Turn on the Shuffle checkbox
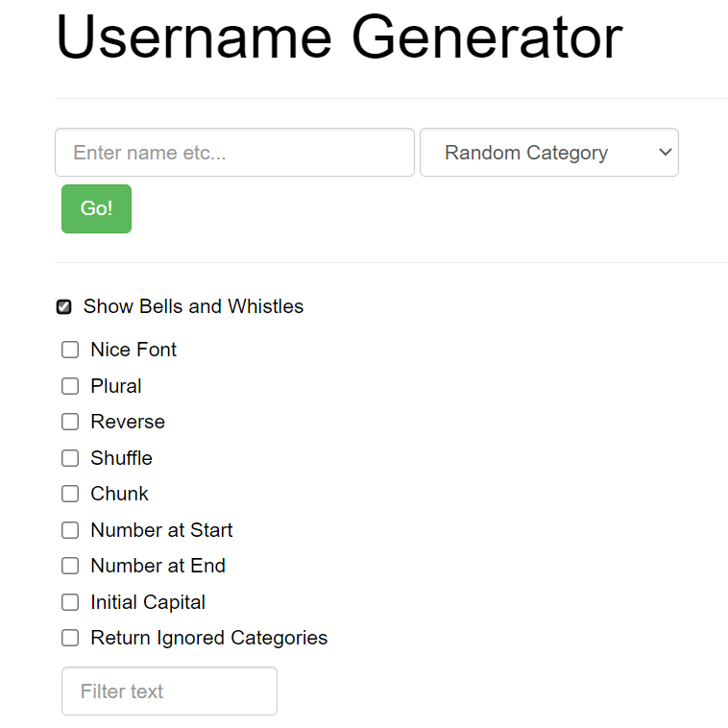This screenshot has height=728, width=728. pos(70,458)
